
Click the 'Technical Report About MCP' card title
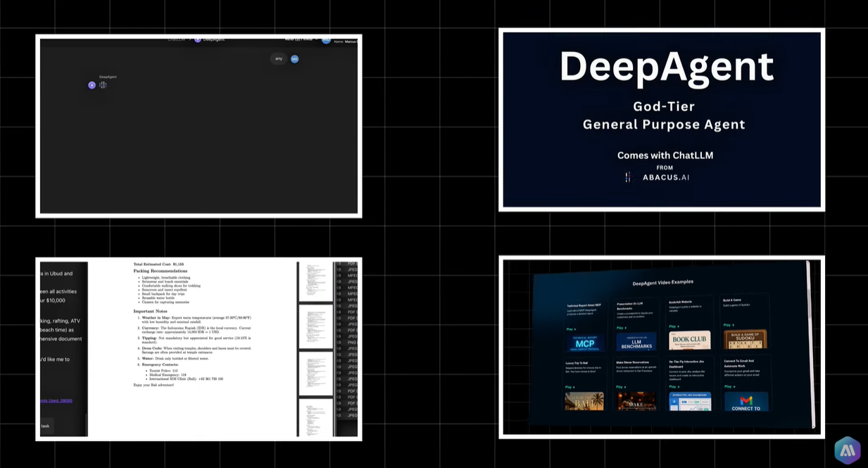pos(584,305)
